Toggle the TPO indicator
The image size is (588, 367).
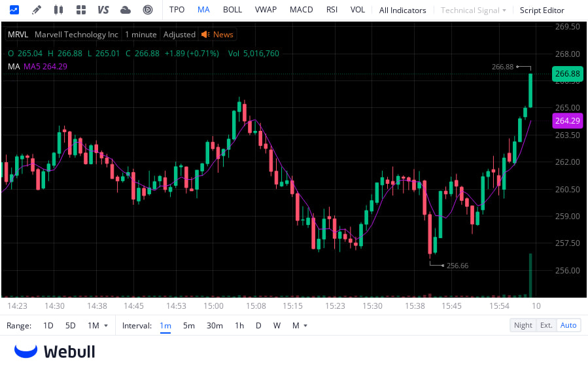tap(177, 10)
